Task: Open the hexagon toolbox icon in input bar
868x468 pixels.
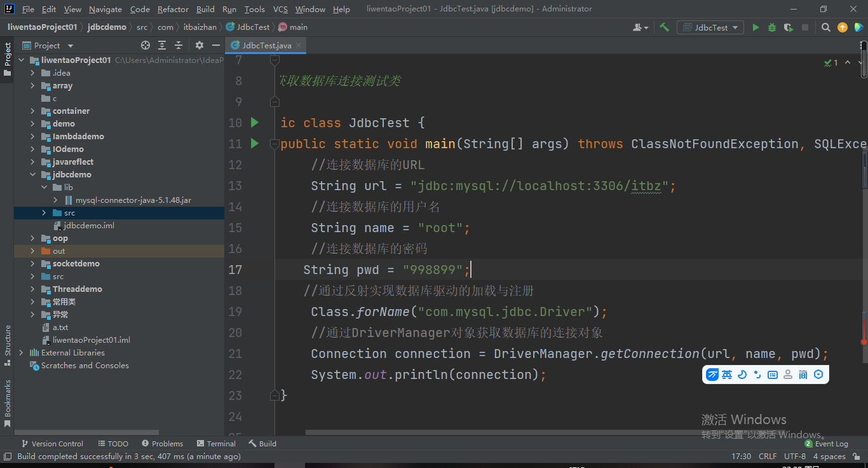Action: point(818,375)
